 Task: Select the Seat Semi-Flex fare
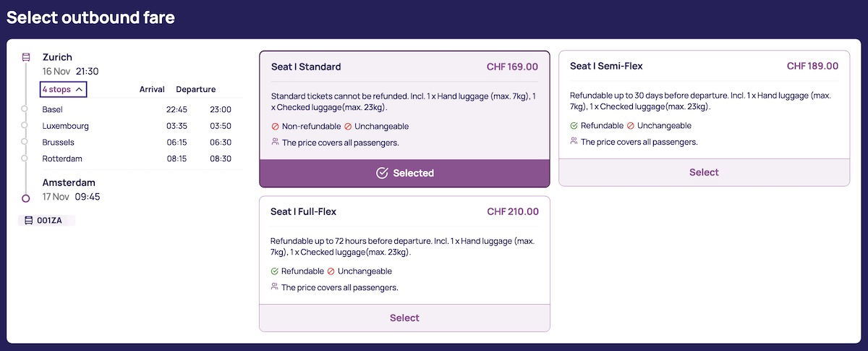704,172
